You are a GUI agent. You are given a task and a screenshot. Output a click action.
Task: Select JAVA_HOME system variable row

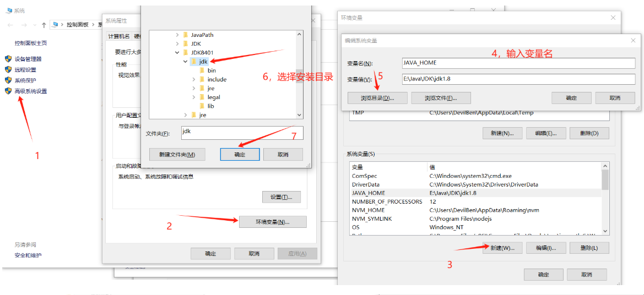[x=475, y=193]
